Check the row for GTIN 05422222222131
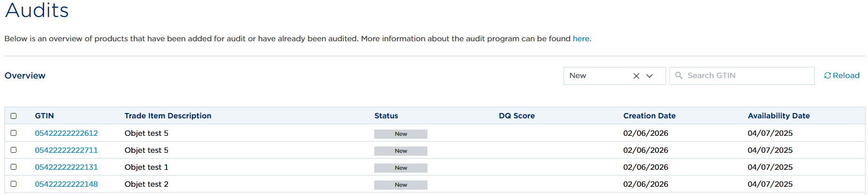 [x=14, y=167]
